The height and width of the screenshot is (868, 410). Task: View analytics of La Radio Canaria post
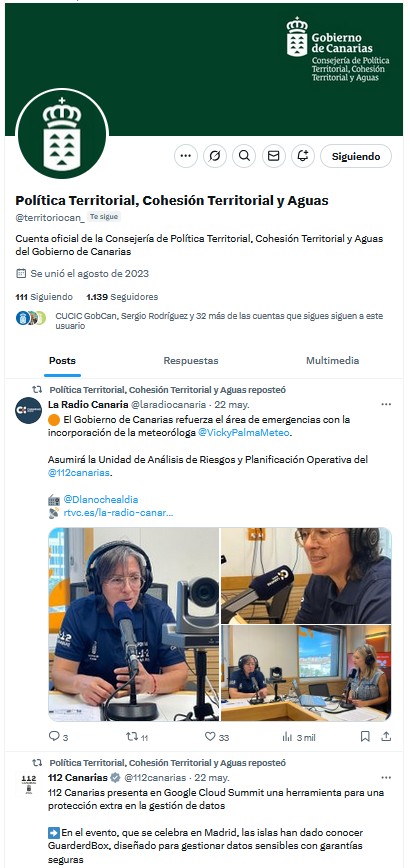(287, 736)
